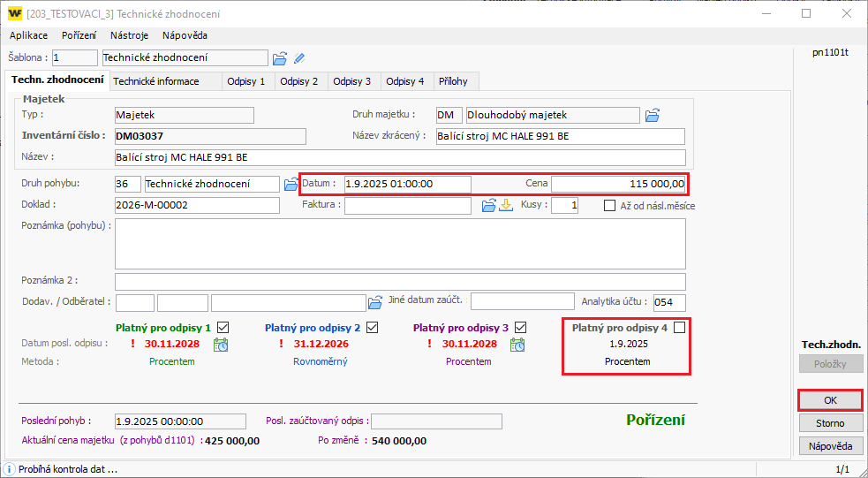Open the Pořízení menu
This screenshot has width=868, height=478.
click(x=79, y=35)
